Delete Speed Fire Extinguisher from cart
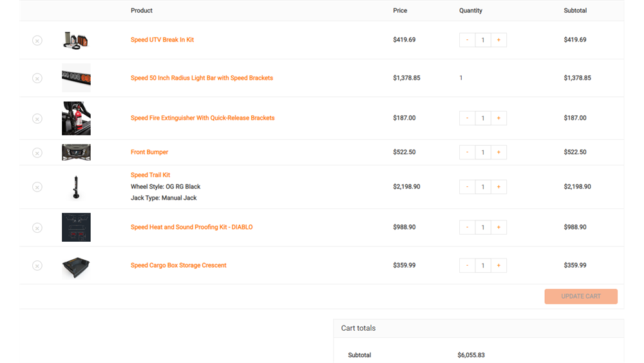 (37, 119)
